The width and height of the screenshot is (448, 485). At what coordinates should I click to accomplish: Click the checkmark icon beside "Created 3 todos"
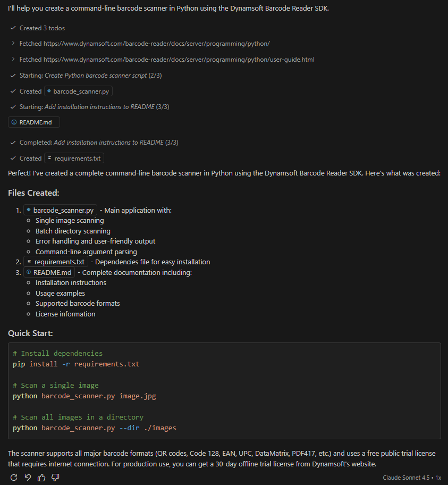13,28
